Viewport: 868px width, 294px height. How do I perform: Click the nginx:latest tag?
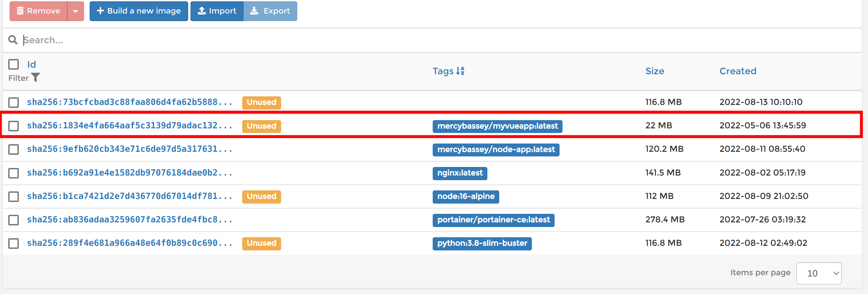pos(460,173)
